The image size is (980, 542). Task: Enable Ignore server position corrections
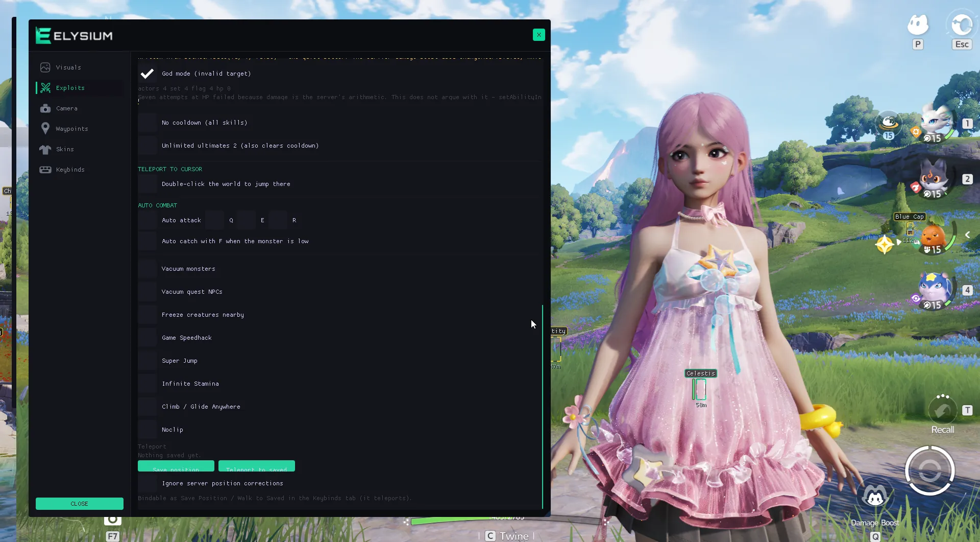(147, 483)
